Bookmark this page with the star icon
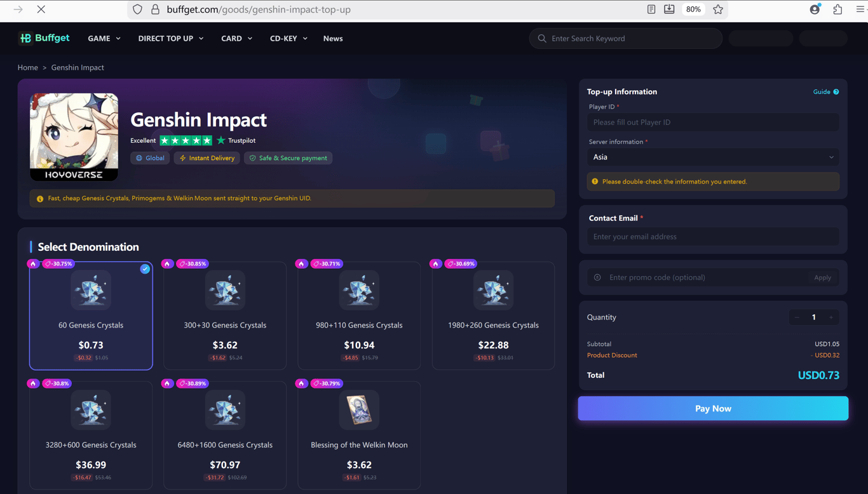868x494 pixels. coord(718,10)
